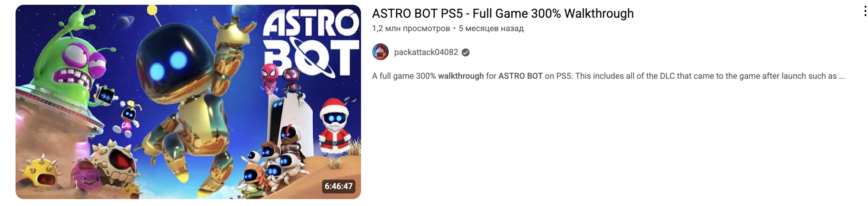Click the verified badge next to packattack04082
868x206 pixels.
pos(466,52)
